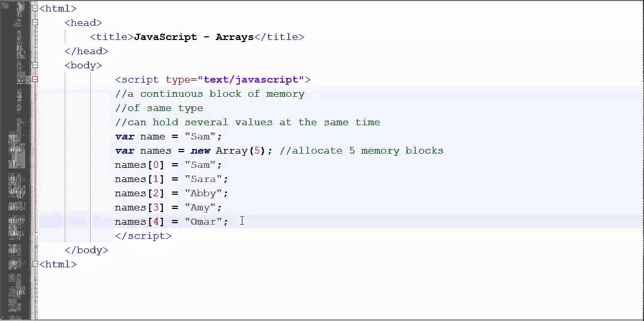
Task: Collapse the <body> fold marker
Action: pos(35,65)
